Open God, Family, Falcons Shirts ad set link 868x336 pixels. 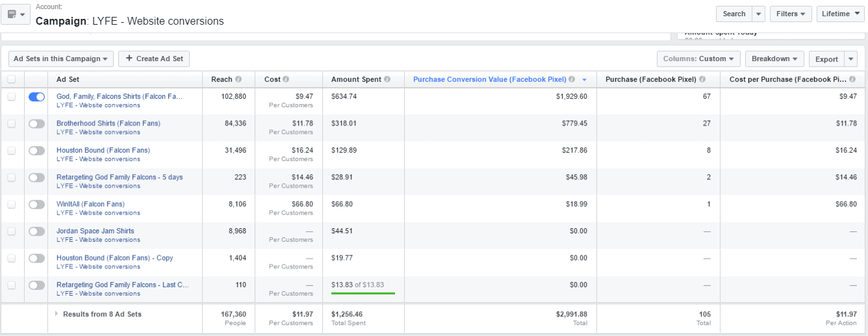coord(120,96)
